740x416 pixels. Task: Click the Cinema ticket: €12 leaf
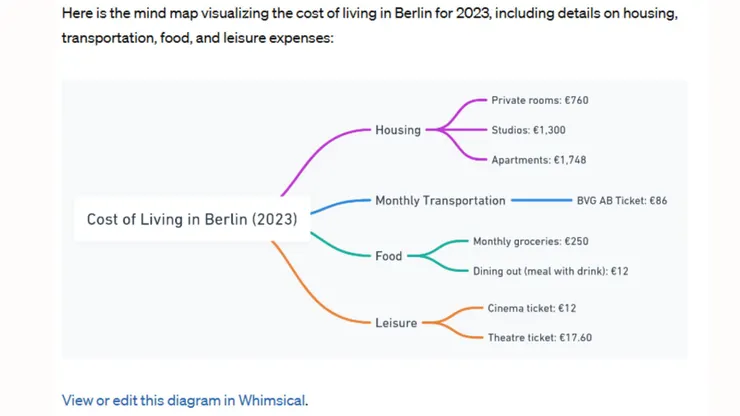[x=531, y=308]
